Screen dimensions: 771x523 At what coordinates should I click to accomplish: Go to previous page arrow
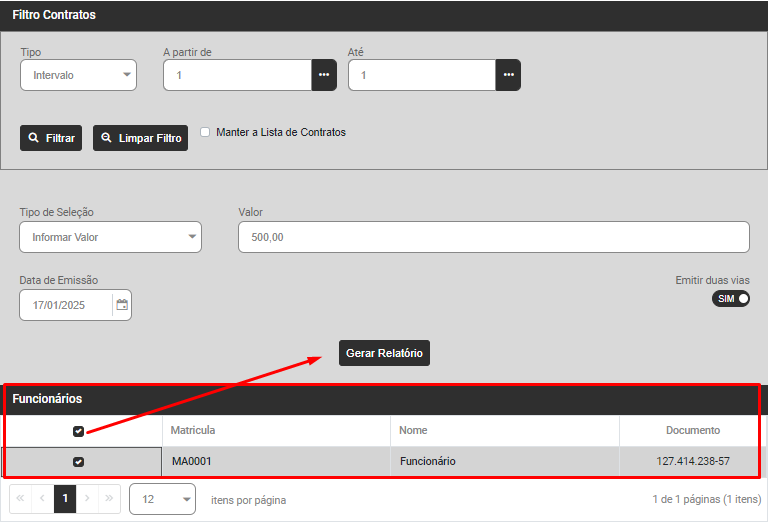42,498
